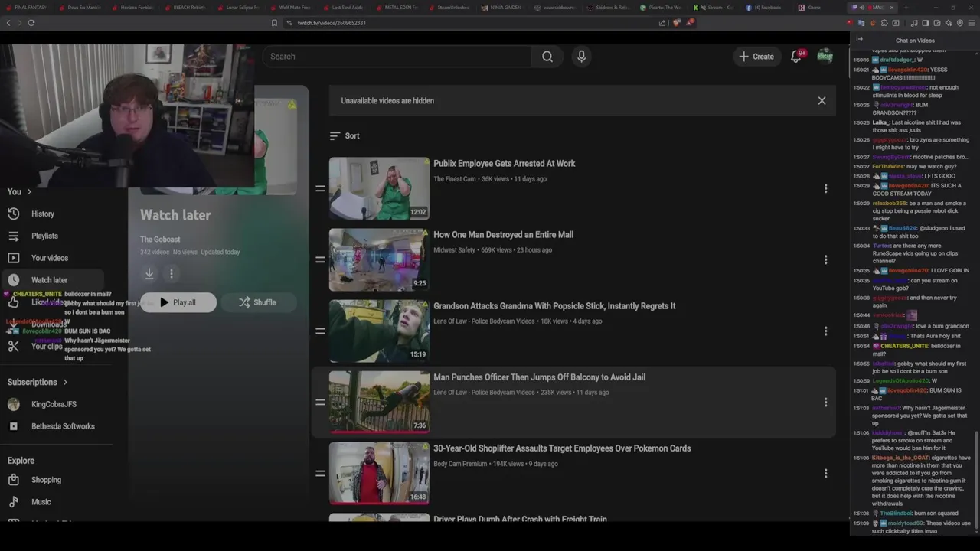Screen dimensions: 980x551
Task: Click the bookmark icon in address bar
Action: pos(274,23)
